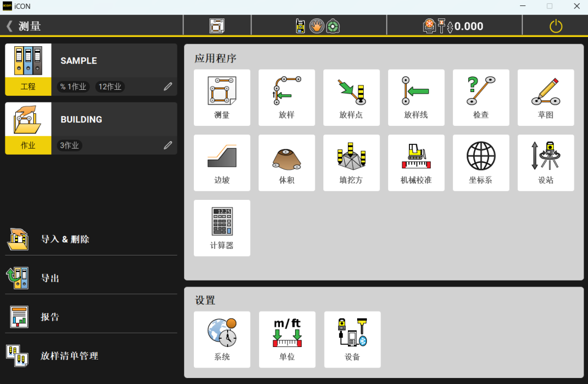
Task: Go back using the arrow beside 测量
Action: pyautogui.click(x=9, y=26)
